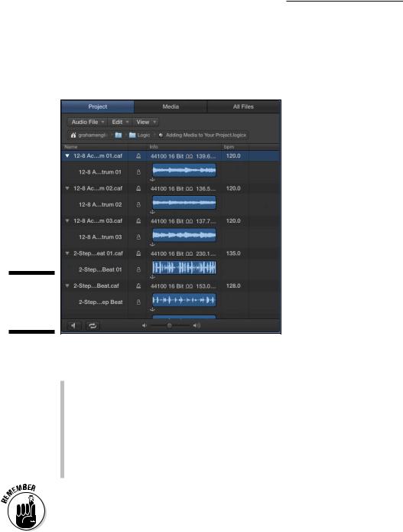This screenshot has height=532, width=403.
Task: Open the Edit dropdown menu
Action: (120, 122)
